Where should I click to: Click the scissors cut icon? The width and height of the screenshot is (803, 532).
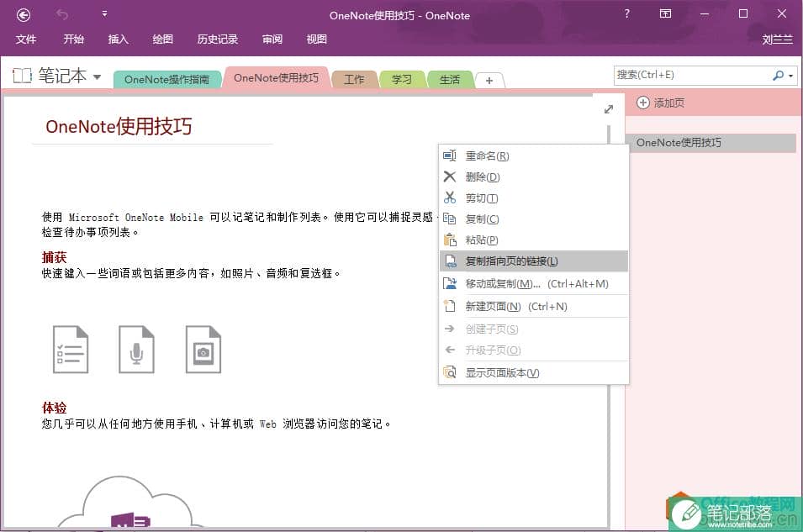pyautogui.click(x=450, y=198)
